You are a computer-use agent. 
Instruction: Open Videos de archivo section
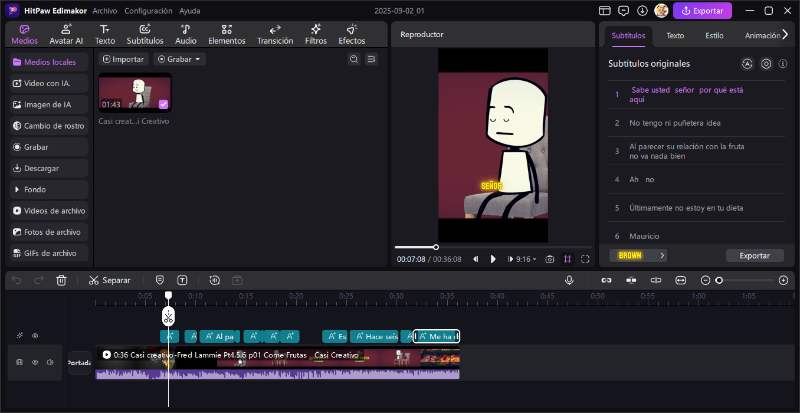48,211
